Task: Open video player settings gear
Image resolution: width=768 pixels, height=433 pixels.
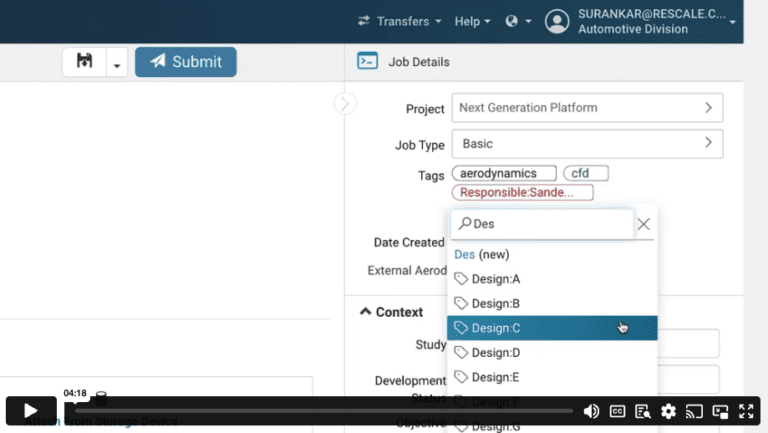Action: (668, 410)
